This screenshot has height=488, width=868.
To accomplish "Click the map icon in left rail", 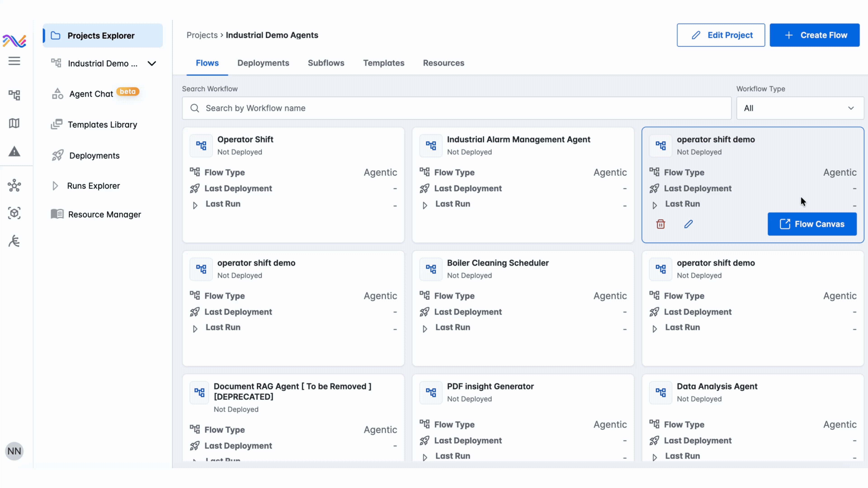I will tap(14, 123).
